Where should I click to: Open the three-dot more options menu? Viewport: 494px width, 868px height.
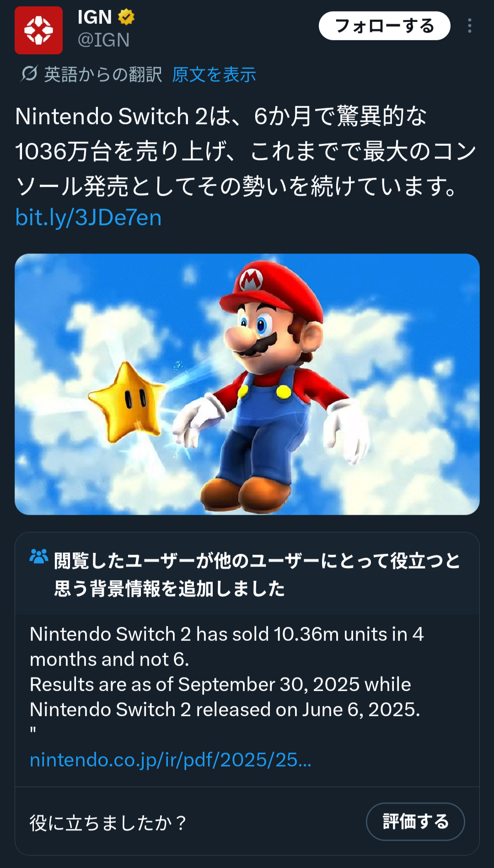(x=469, y=26)
